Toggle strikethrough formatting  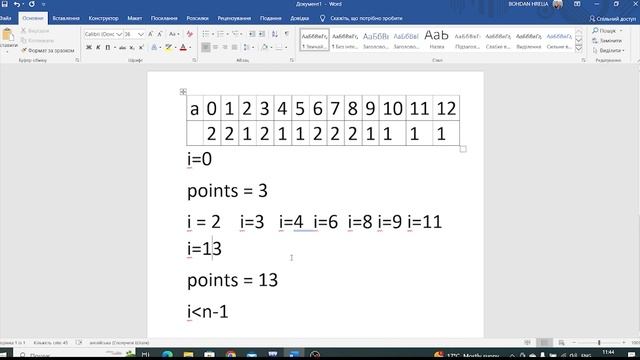(122, 48)
